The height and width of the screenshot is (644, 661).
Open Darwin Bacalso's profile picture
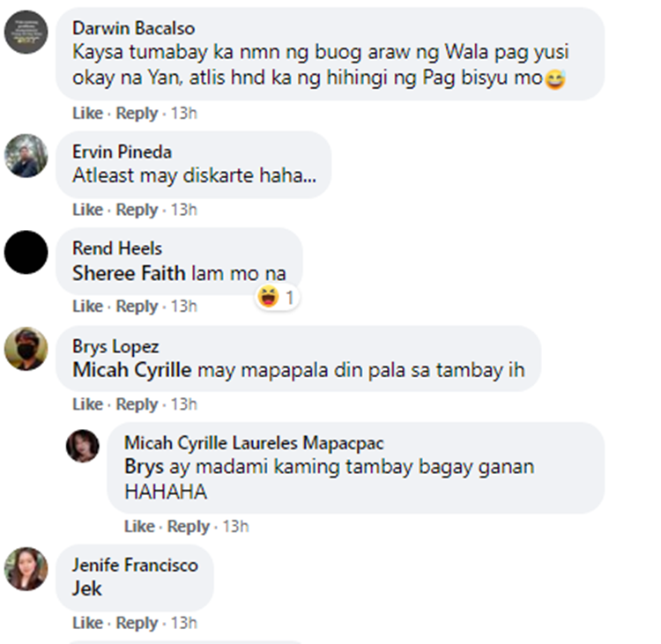coord(26,32)
